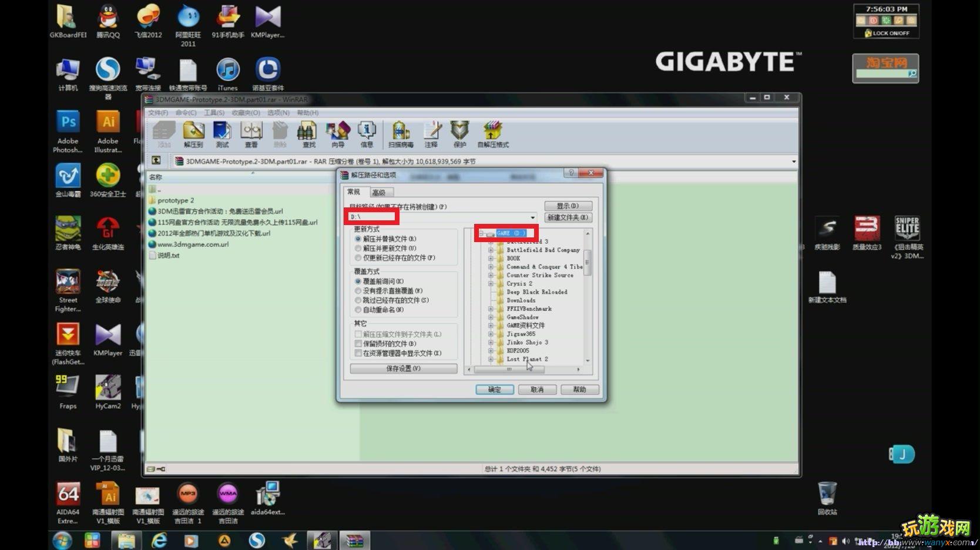Screen dimensions: 980x550
Task: Open the 收藏夹(O) menu in WinRAR
Action: click(x=246, y=112)
